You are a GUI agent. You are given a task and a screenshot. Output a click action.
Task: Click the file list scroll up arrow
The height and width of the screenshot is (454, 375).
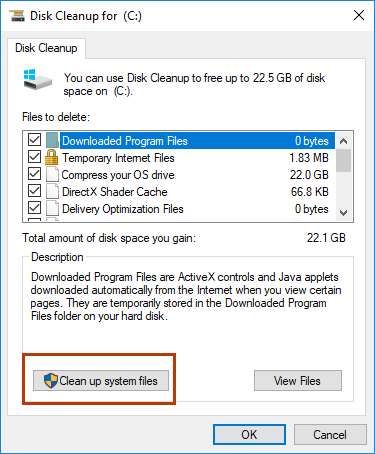344,141
